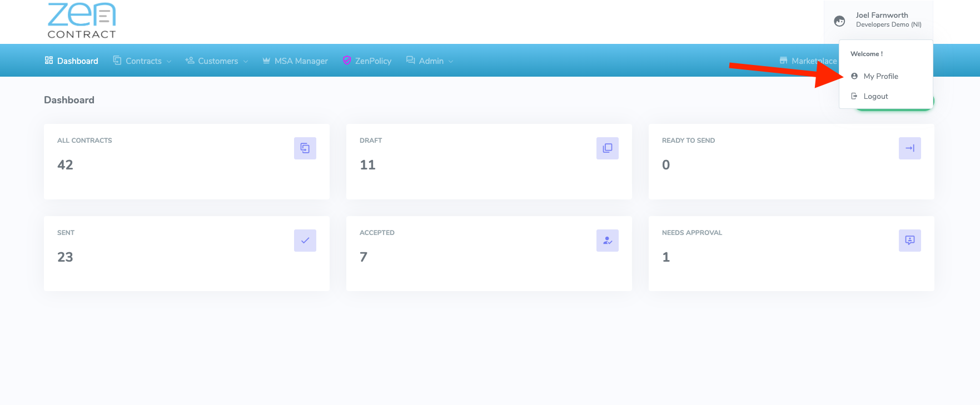This screenshot has width=980, height=405.
Task: Click the Accepted person-check icon
Action: (607, 241)
